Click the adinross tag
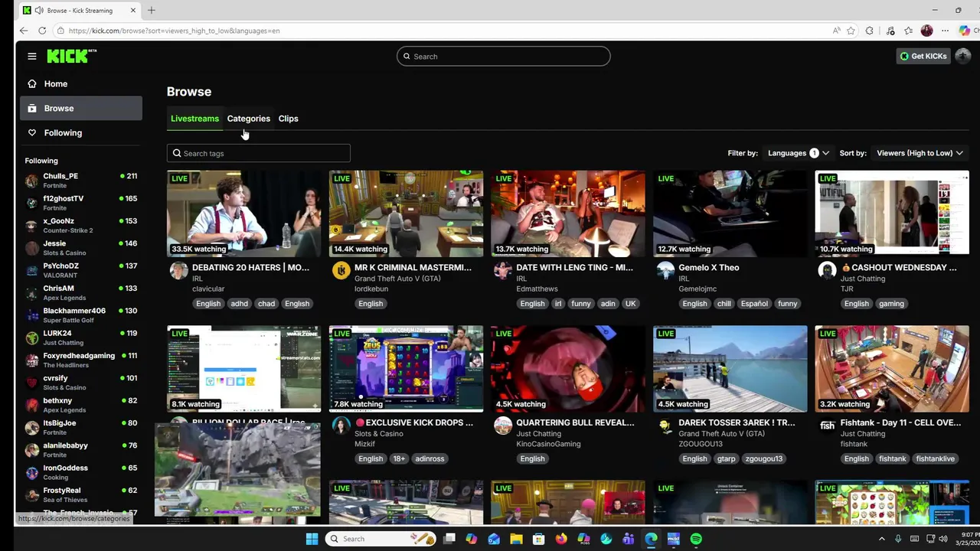This screenshot has height=551, width=980. 430,459
